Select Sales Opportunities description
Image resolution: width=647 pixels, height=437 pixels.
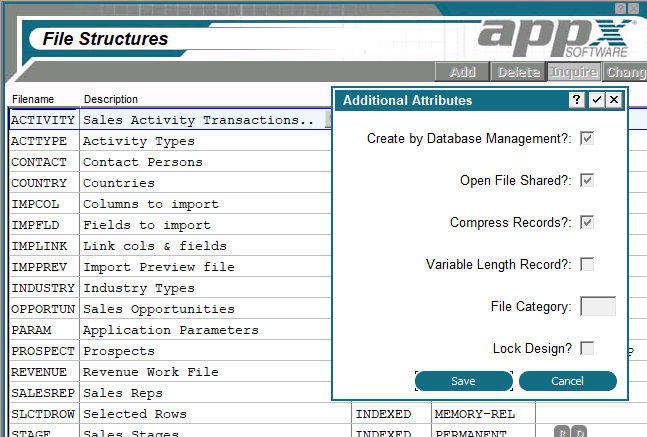point(205,309)
